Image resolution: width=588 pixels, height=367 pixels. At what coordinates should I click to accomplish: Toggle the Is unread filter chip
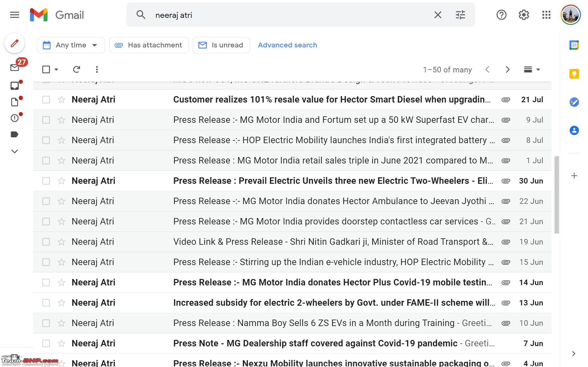click(x=221, y=45)
